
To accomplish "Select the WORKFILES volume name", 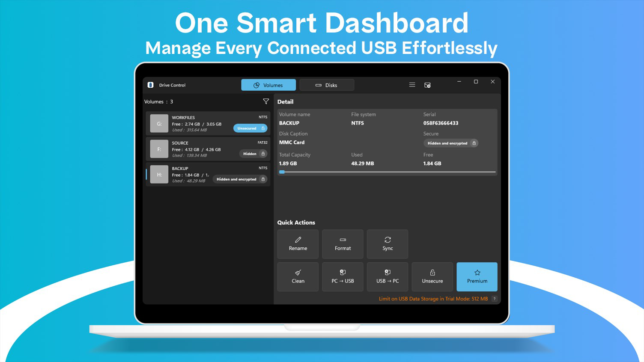I will coord(183,117).
